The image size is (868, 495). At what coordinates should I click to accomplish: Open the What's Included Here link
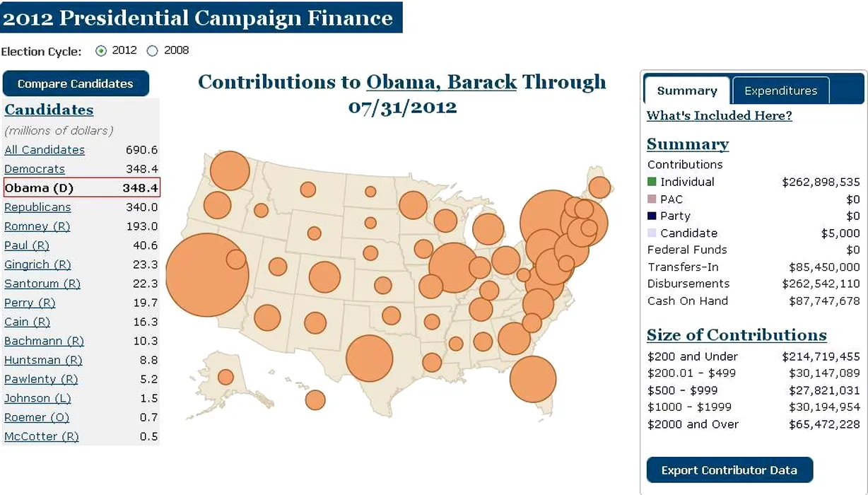coord(719,116)
